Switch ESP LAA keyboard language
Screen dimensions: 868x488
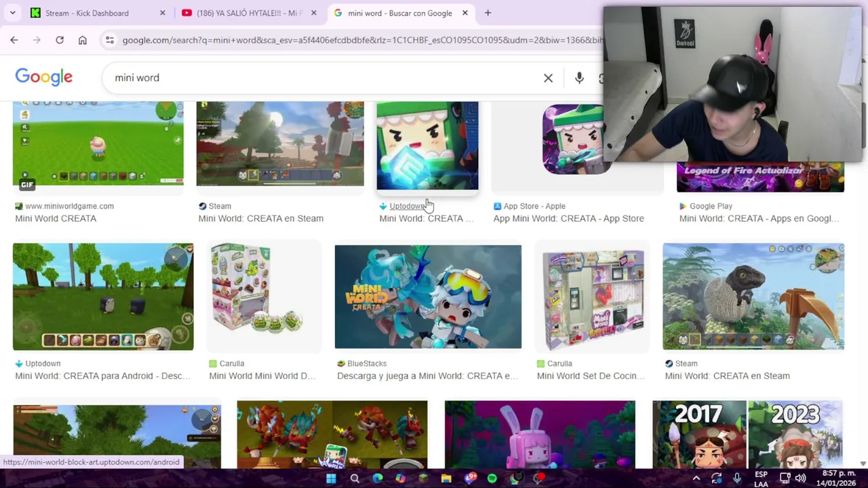pyautogui.click(x=761, y=479)
